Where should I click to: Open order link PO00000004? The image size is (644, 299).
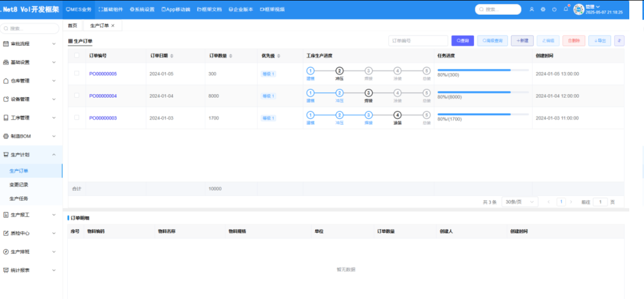coord(103,96)
